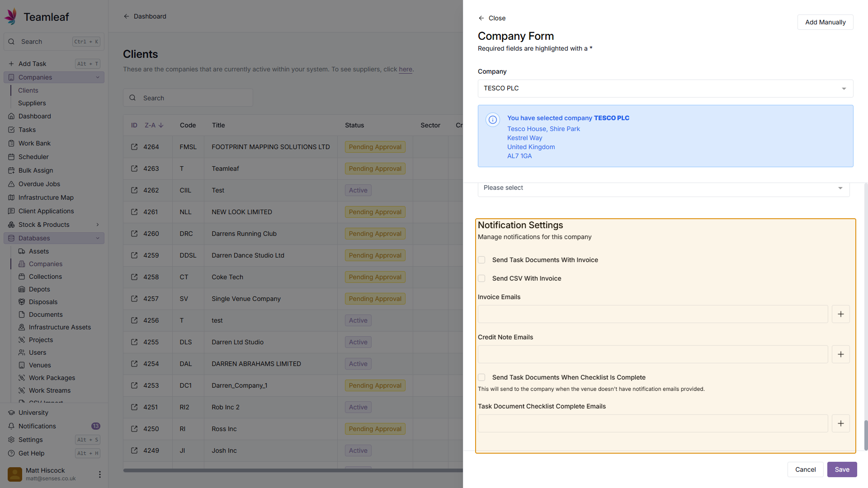Click plus icon beside Credit Note Emails
Image resolution: width=868 pixels, height=488 pixels.
pyautogui.click(x=840, y=354)
